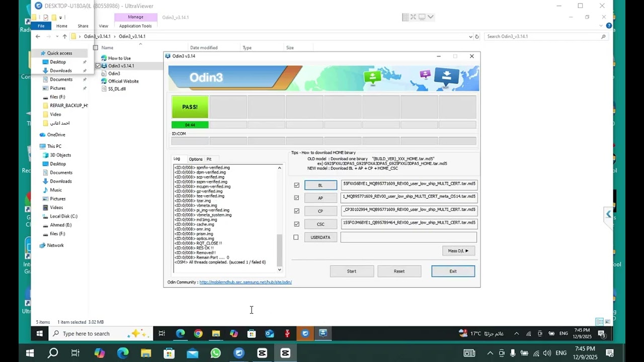Click the BL file browse button
Screen dimensions: 644x362
pos(320,185)
